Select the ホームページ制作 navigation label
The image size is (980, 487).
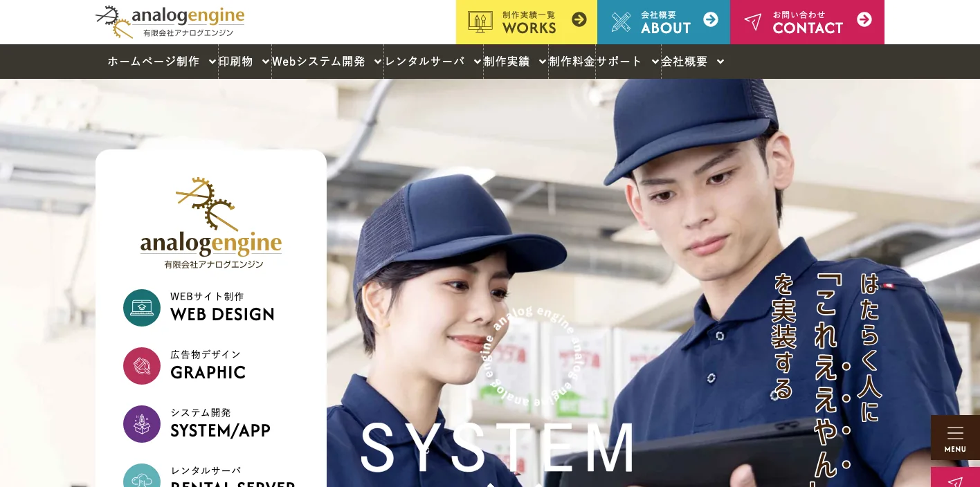click(x=154, y=62)
